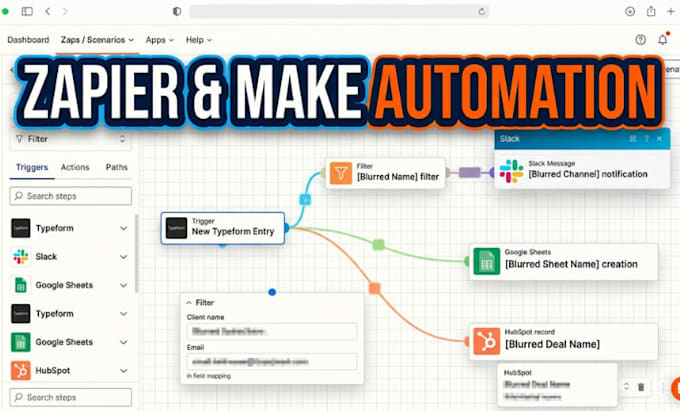The image size is (680, 411).
Task: Switch to the Paths tab
Action: click(117, 167)
